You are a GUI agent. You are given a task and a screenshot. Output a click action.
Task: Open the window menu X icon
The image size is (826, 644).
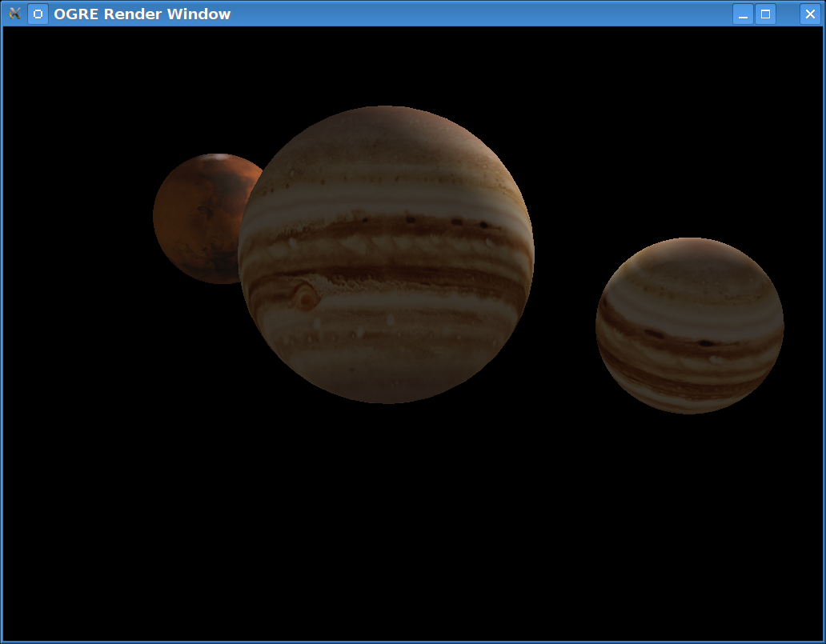click(x=14, y=14)
